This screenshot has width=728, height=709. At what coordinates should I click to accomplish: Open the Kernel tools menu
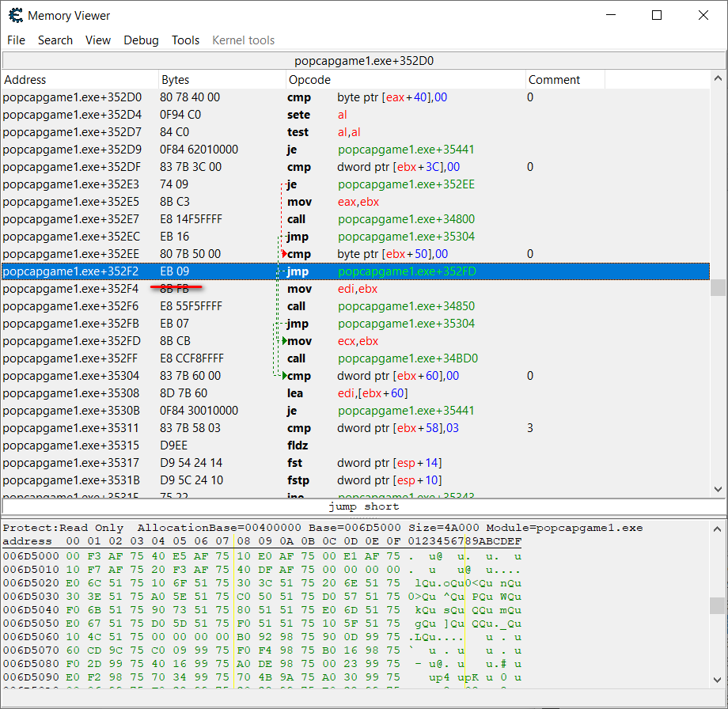point(243,40)
